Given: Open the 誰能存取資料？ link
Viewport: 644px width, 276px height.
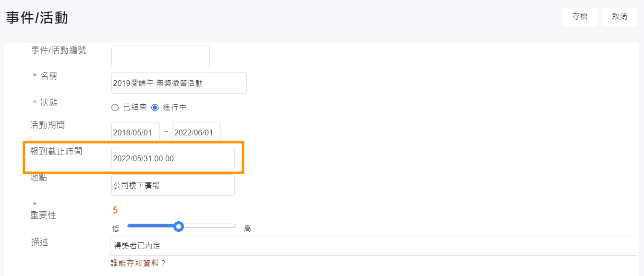Looking at the screenshot, I should click(x=138, y=263).
